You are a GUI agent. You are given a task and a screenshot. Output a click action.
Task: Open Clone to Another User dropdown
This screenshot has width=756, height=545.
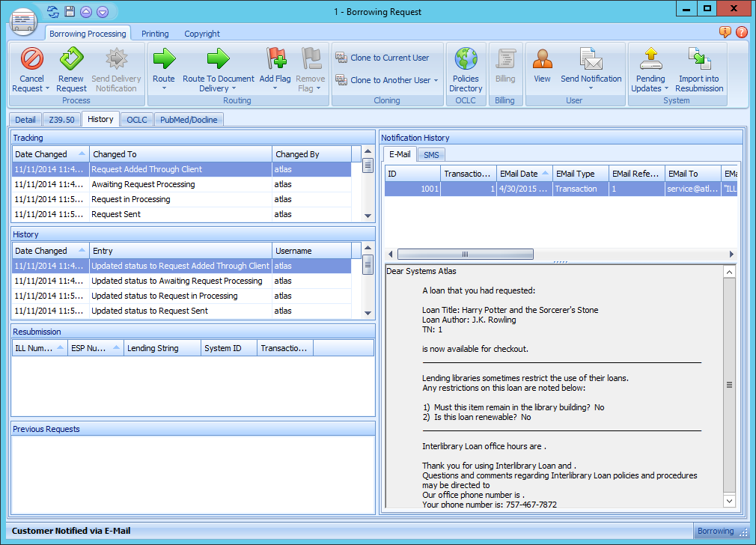[x=436, y=81]
